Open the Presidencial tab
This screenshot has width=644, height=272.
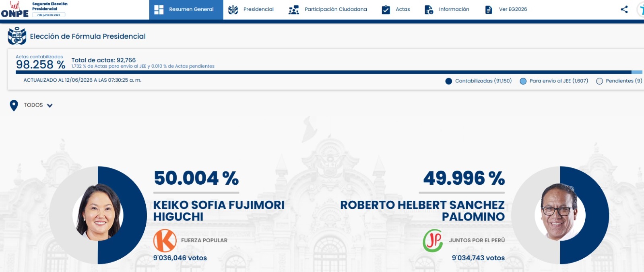pos(251,10)
